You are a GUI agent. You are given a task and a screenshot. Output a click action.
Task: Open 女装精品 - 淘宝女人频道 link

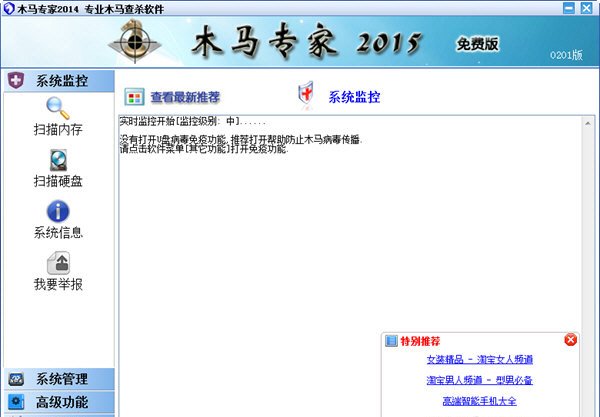[480, 360]
